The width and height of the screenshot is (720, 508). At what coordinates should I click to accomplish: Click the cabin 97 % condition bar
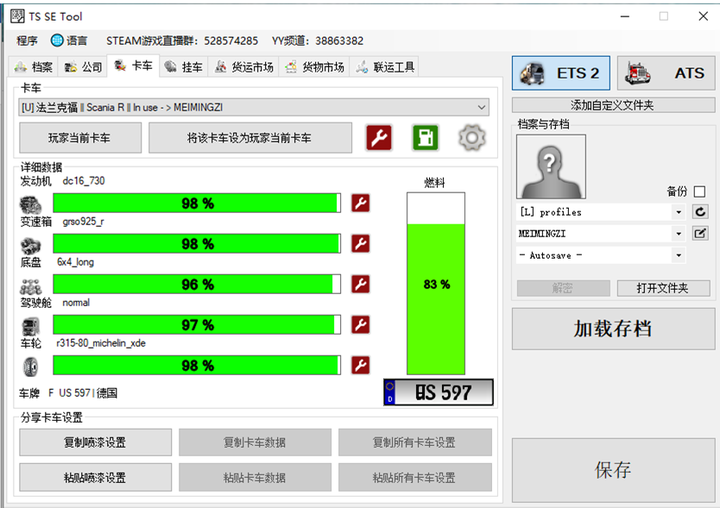pyautogui.click(x=197, y=324)
